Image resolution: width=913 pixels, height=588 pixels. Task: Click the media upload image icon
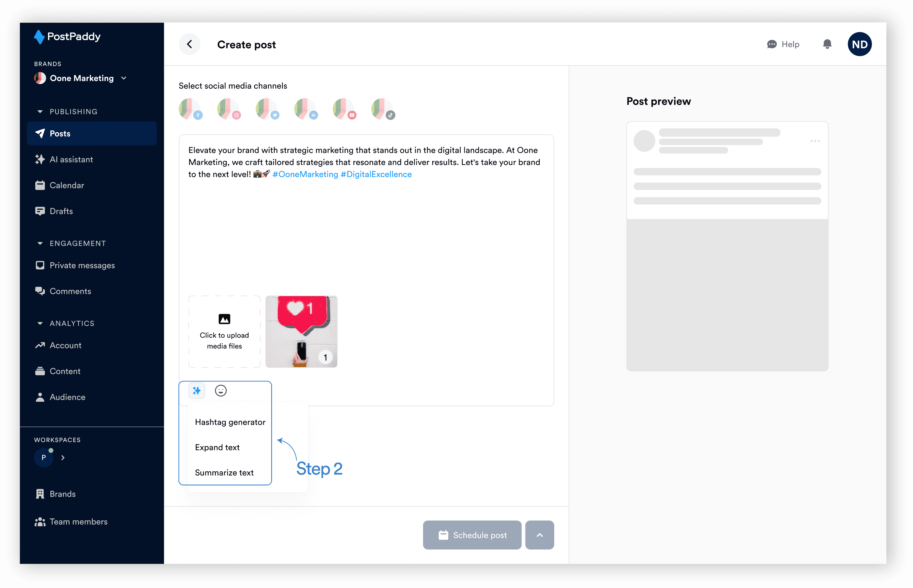coord(224,319)
